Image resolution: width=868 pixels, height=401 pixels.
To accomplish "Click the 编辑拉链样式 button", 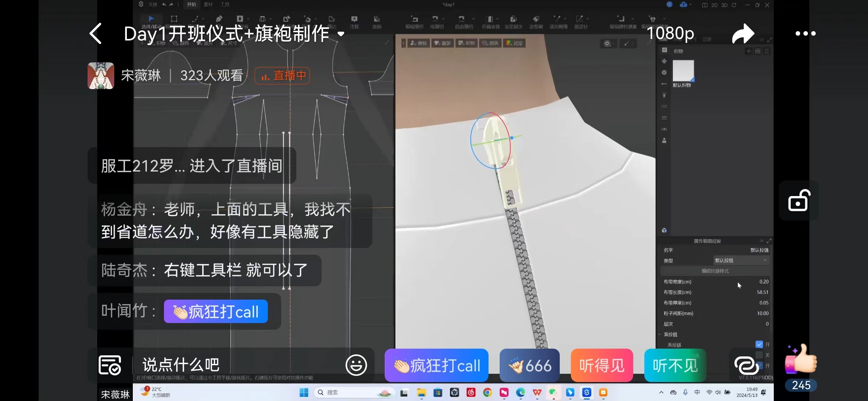I will 715,271.
